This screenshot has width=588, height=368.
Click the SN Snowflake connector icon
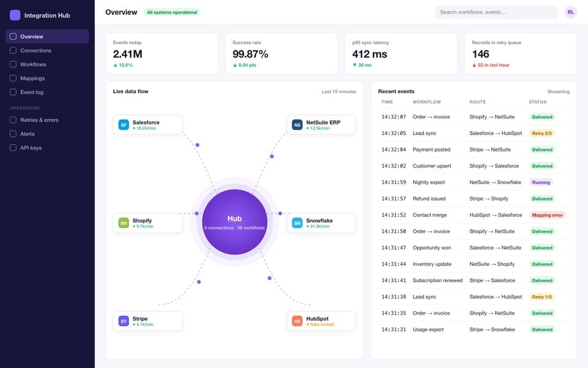point(298,223)
